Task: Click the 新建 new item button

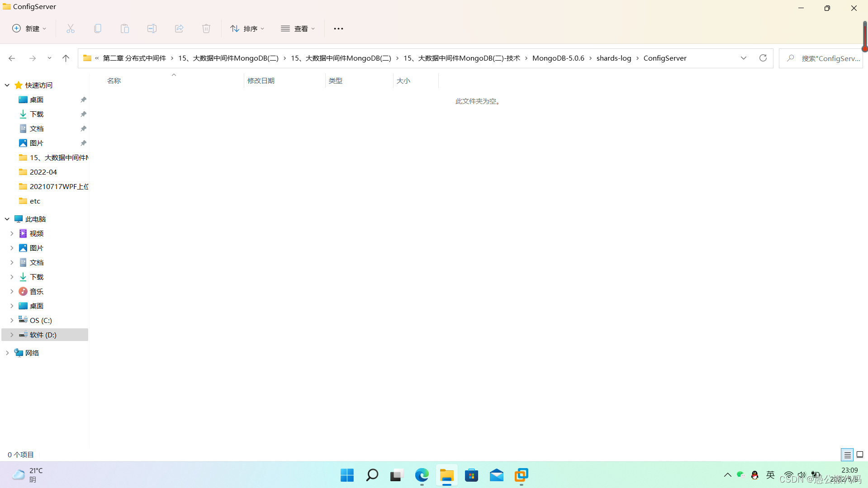Action: (x=28, y=28)
